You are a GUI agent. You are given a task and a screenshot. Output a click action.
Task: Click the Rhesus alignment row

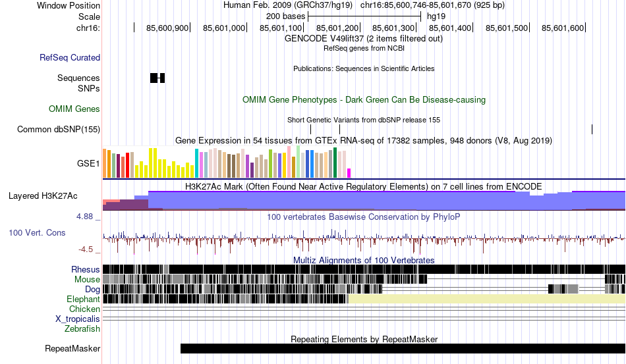(364, 269)
